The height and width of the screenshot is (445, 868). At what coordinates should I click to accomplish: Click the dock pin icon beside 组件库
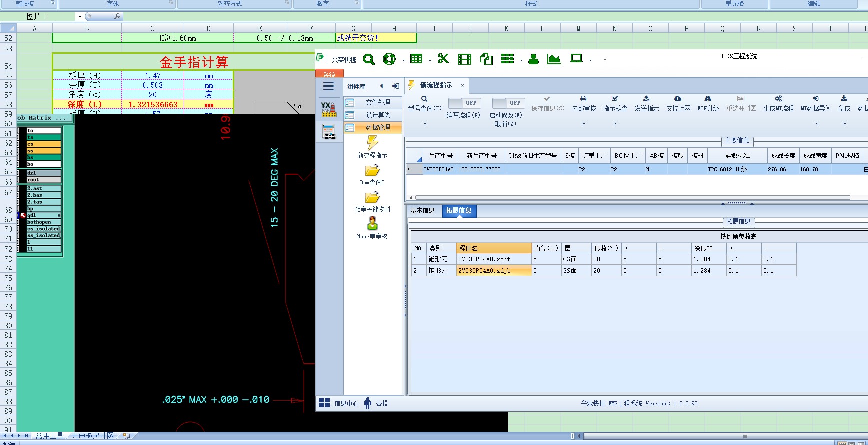395,86
